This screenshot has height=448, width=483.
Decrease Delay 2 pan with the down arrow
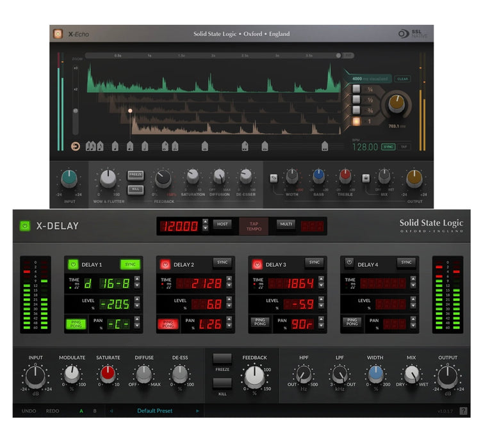click(229, 326)
